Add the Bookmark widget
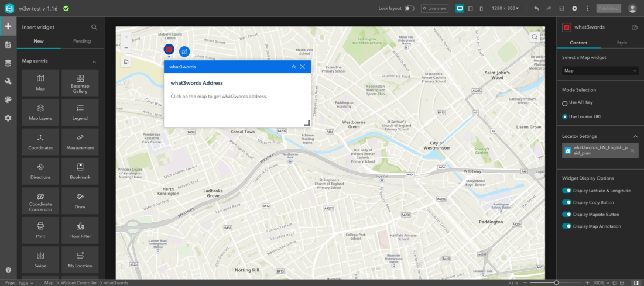 (x=80, y=171)
